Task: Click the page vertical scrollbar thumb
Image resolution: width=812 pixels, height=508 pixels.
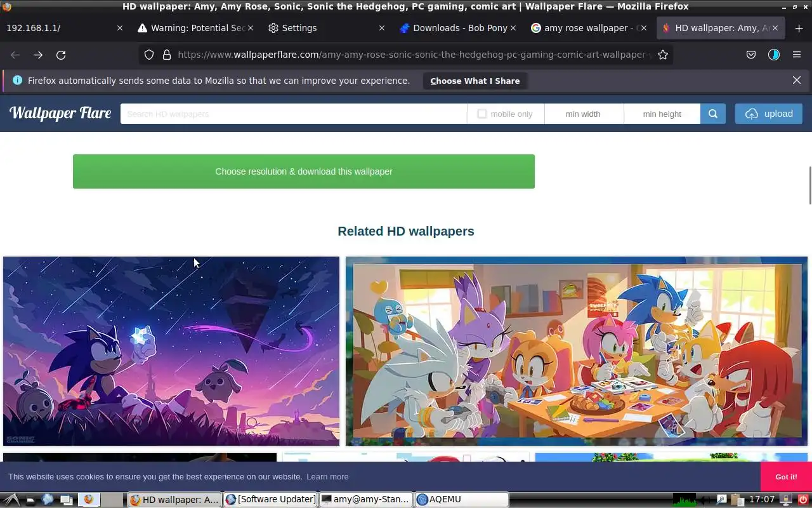Action: tap(809, 185)
